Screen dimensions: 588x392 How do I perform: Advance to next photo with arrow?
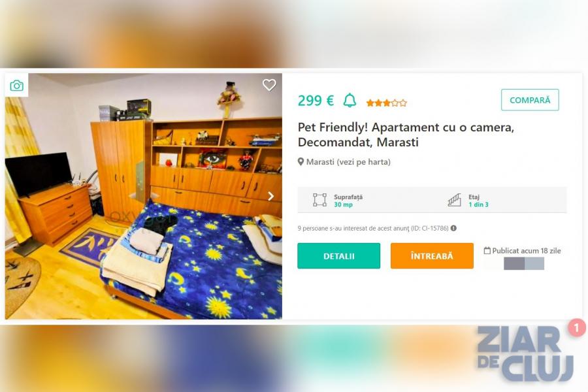(x=270, y=196)
